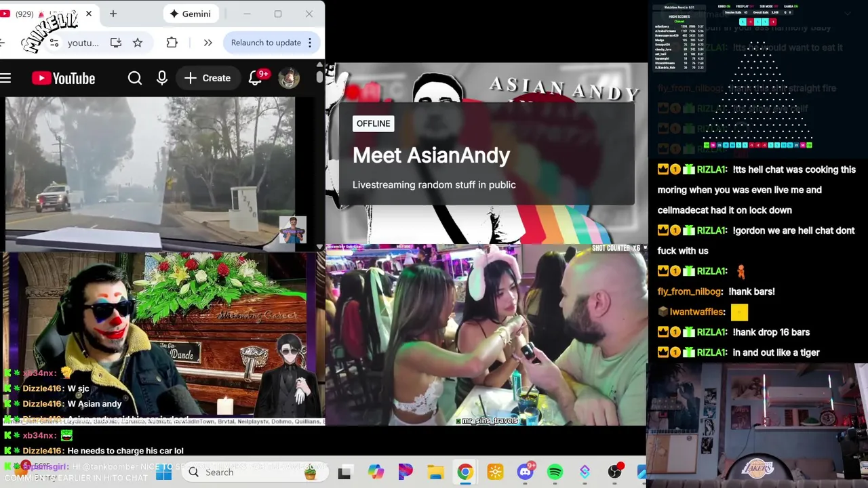Click RIZLA1 'hell chat was cooking' message
The image size is (868, 488).
tap(757, 190)
